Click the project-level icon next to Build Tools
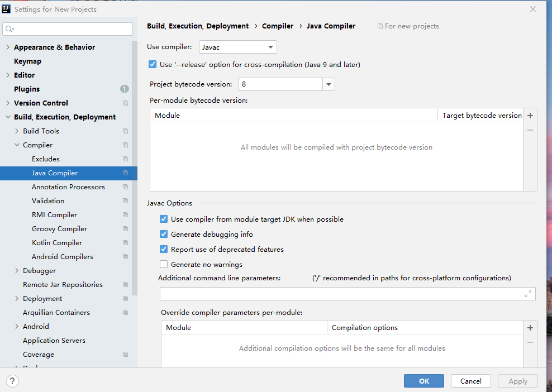The width and height of the screenshot is (552, 392). coord(125,131)
